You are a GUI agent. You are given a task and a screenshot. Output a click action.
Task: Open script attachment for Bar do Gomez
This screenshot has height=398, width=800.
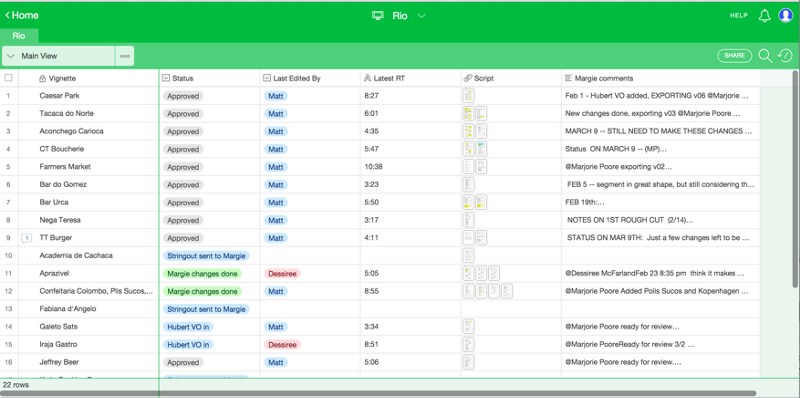click(x=468, y=184)
